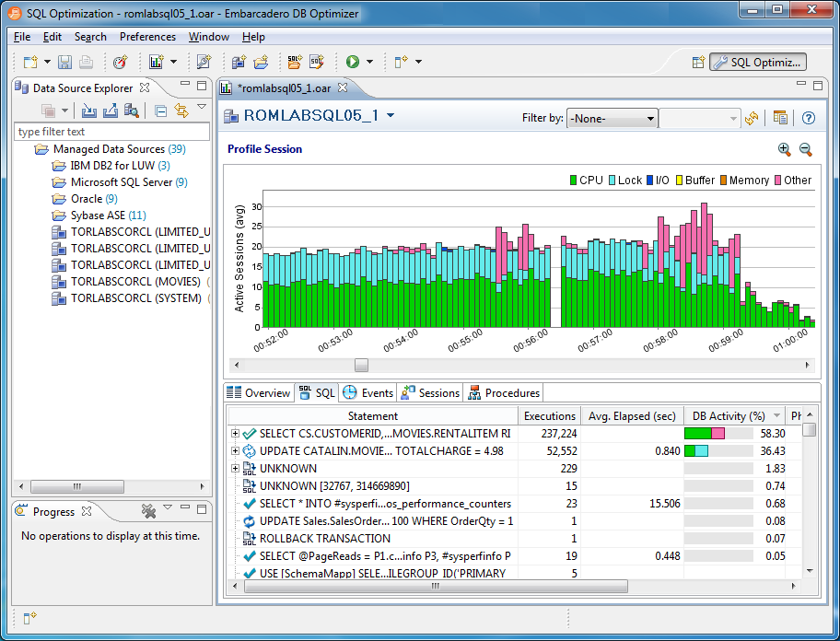Click Collapse All in Data Source Explorer
The width and height of the screenshot is (840, 641).
point(160,111)
